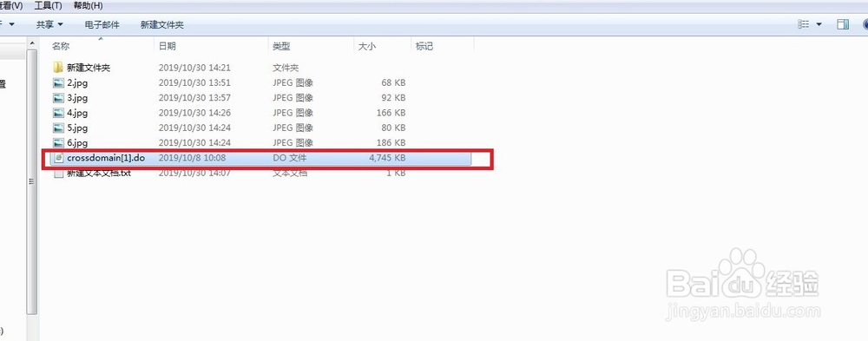Click the file name crossdomain[1].do
Viewport: 868px width, 341px height.
coord(106,158)
